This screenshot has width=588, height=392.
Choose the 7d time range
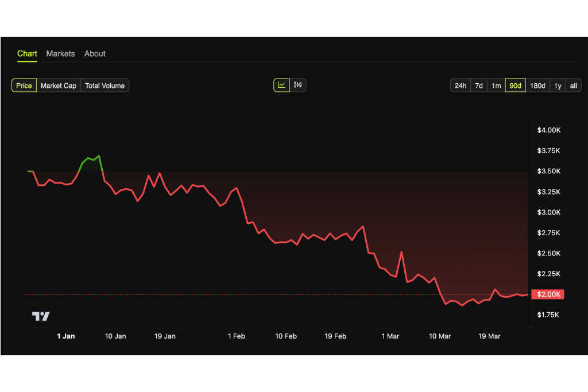pyautogui.click(x=479, y=86)
